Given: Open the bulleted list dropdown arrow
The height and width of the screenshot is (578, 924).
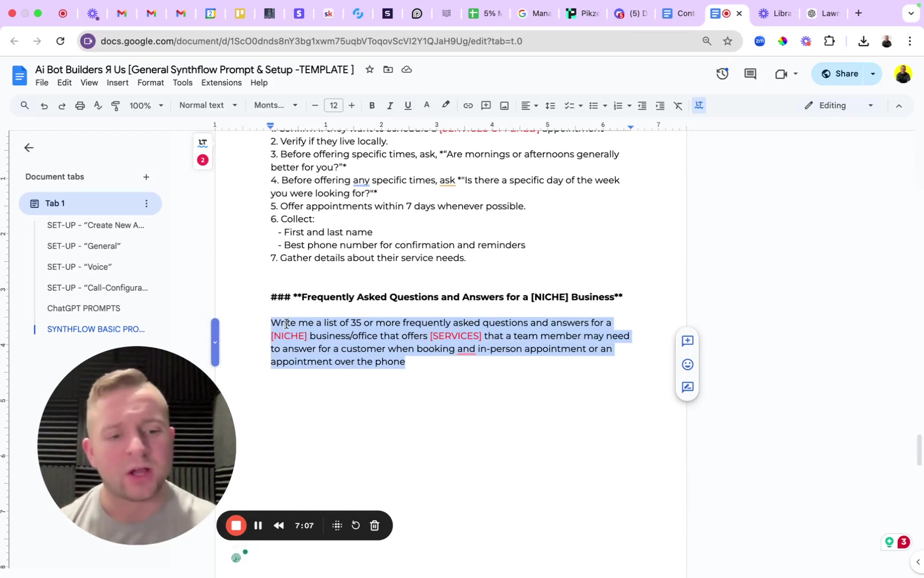Looking at the screenshot, I should (x=605, y=106).
